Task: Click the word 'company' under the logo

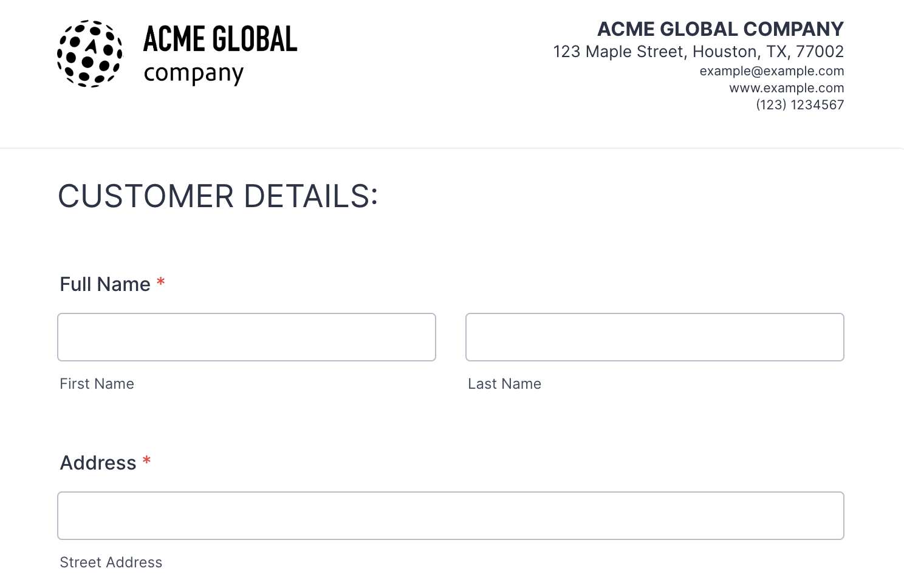Action: pos(193,74)
